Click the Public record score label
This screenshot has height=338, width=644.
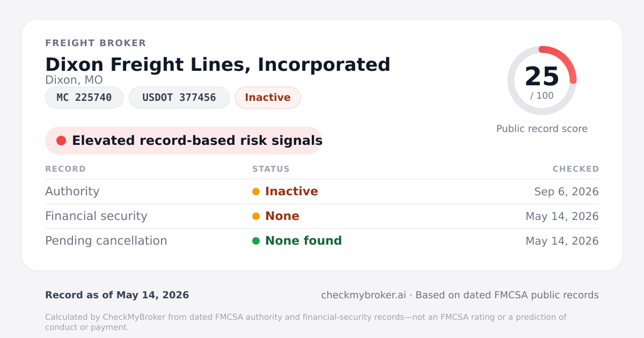[x=542, y=129]
